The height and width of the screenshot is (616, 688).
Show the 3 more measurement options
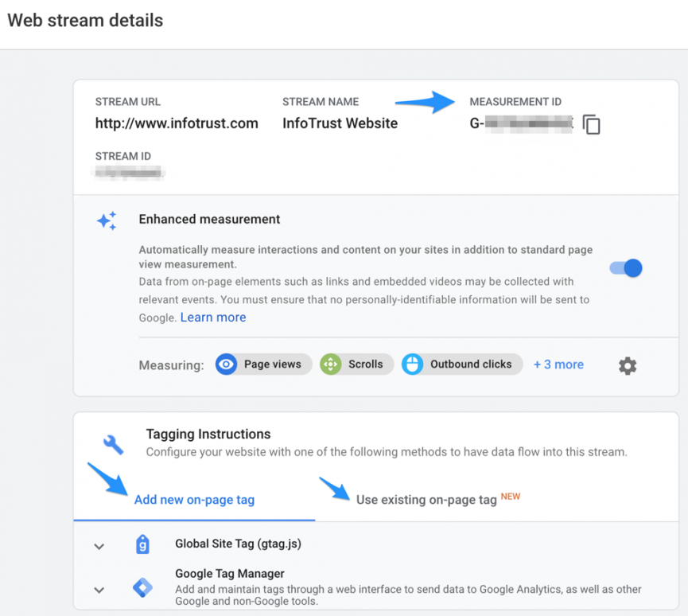tap(558, 364)
